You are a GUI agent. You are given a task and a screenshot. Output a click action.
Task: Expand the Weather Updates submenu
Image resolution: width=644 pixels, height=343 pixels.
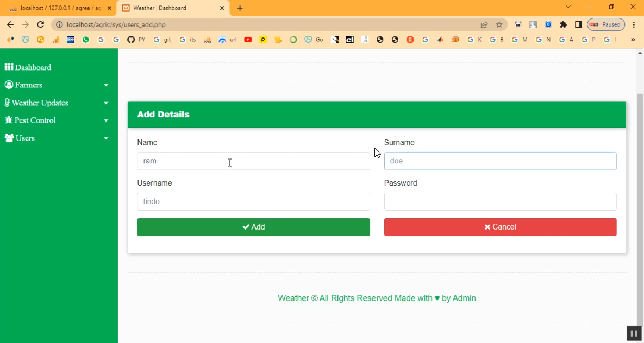click(57, 103)
